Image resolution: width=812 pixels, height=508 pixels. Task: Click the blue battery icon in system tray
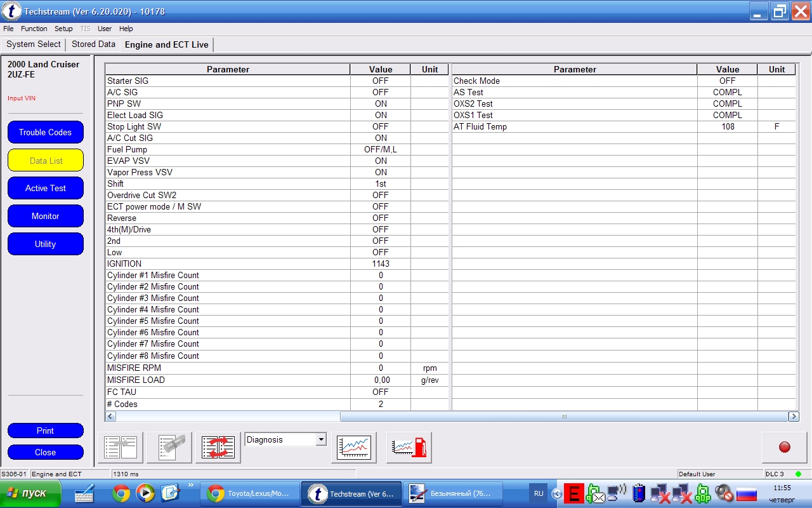pyautogui.click(x=639, y=493)
